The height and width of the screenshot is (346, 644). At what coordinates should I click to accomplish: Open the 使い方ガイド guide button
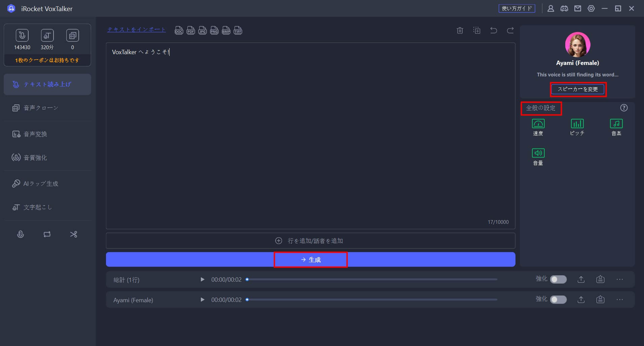click(517, 8)
